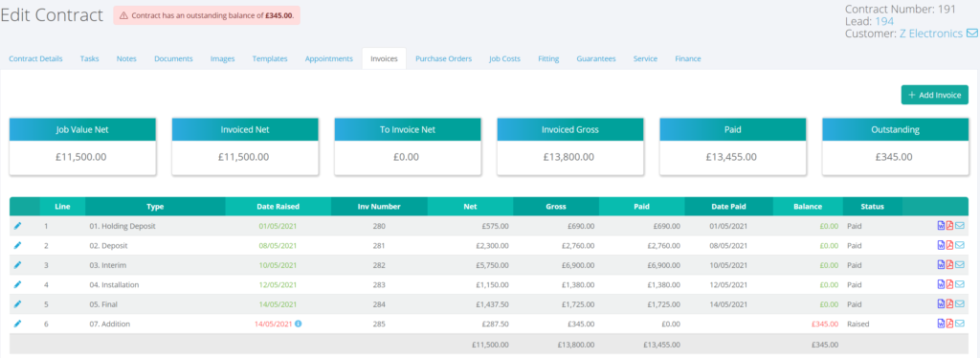980x358 pixels.
Task: Go to the Finance tab
Action: [687, 58]
